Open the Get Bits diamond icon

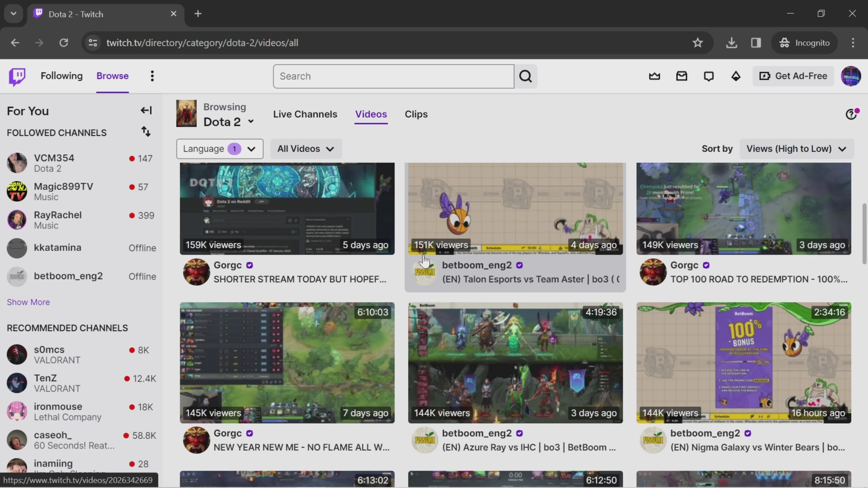point(736,76)
